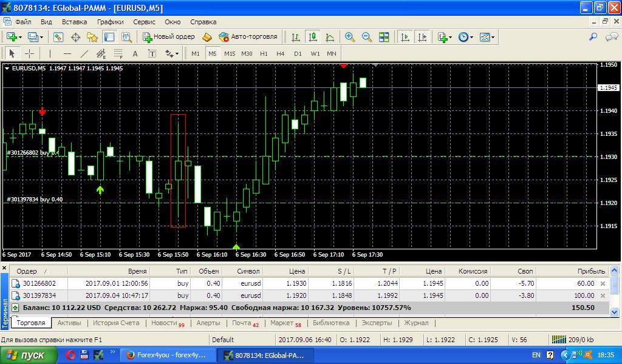Image resolution: width=622 pixels, height=364 pixels.
Task: Tile chart windows icon
Action: pos(384,37)
